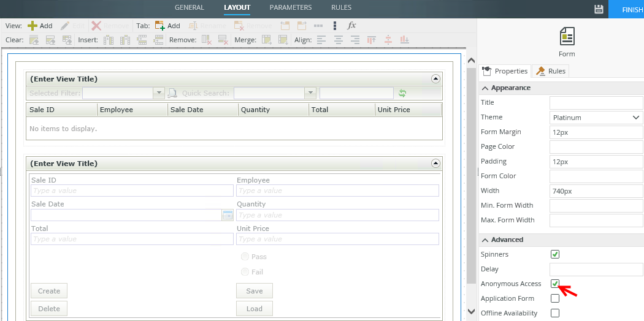This screenshot has height=321, width=644.
Task: Enable the Application Form checkbox
Action: click(555, 298)
